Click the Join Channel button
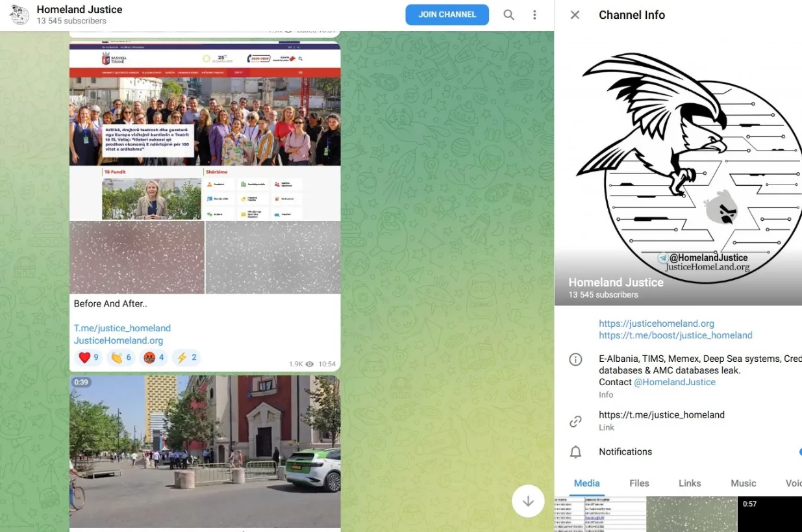Viewport: 802px width, 532px height. (447, 14)
